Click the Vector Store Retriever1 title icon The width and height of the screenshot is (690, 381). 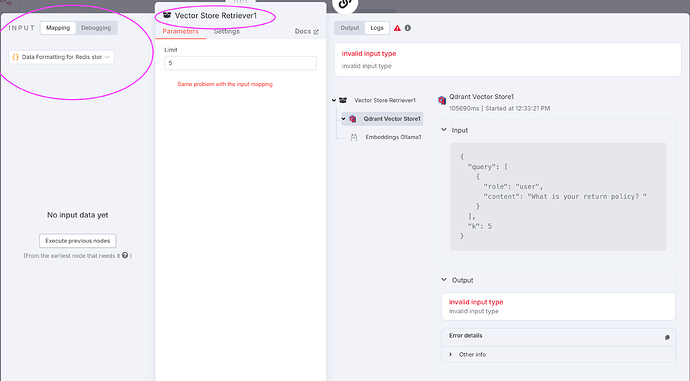coord(167,15)
